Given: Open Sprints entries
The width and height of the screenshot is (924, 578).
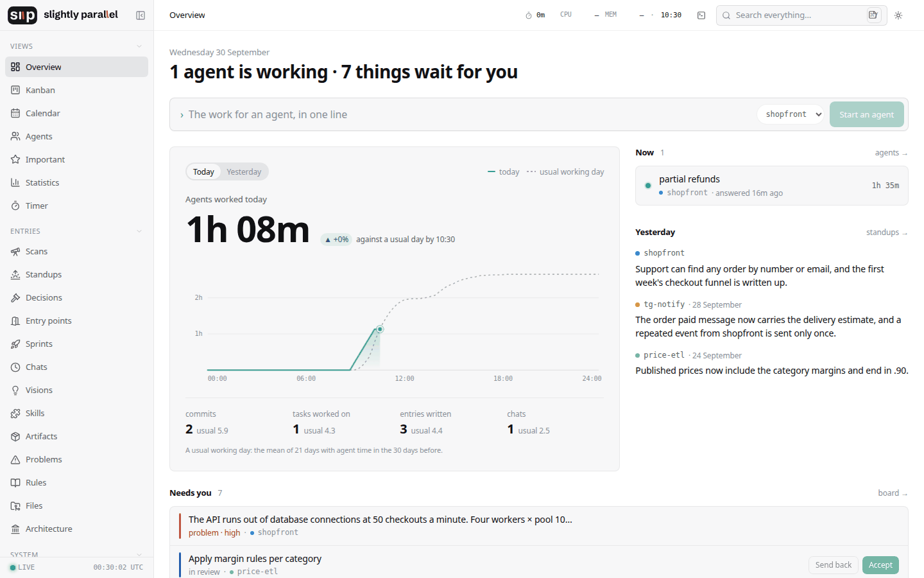Looking at the screenshot, I should tap(76, 344).
